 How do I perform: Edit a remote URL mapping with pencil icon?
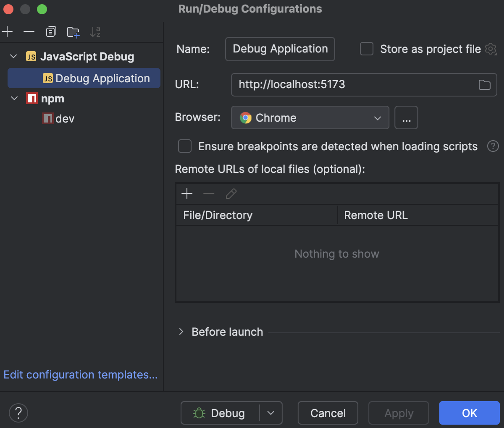(x=231, y=193)
